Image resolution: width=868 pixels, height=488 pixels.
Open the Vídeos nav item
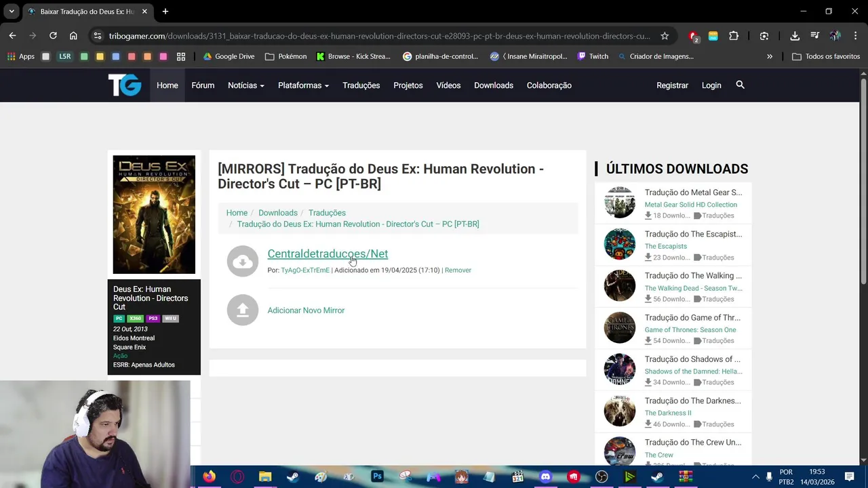click(x=448, y=85)
